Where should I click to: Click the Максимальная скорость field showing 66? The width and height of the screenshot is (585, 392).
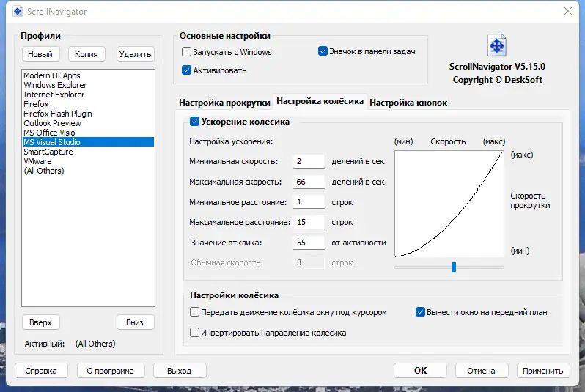[309, 182]
